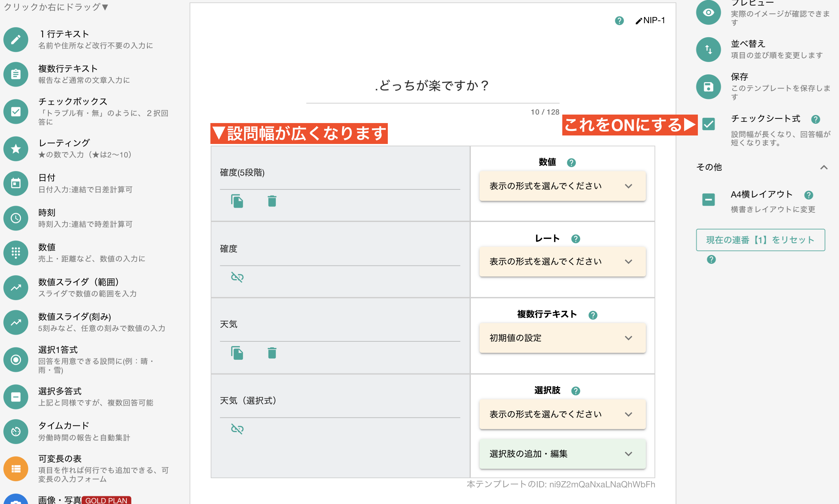The height and width of the screenshot is (504, 839).
Task: Click the 並べ替え label text
Action: point(748,44)
